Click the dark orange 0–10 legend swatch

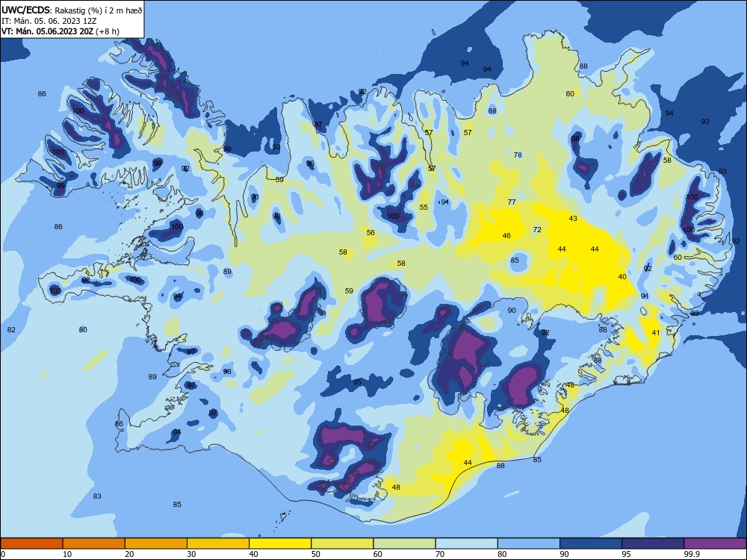(x=31, y=544)
